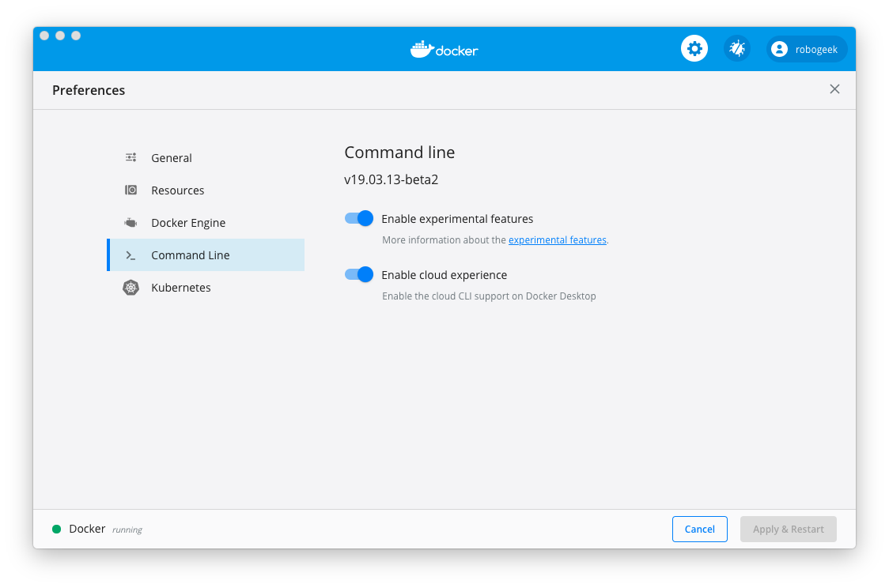889x588 pixels.
Task: Select the Command Line tab
Action: click(x=206, y=255)
